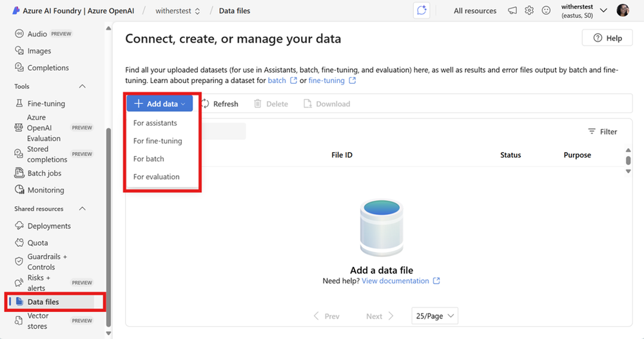The height and width of the screenshot is (339, 644).
Task: Open Completions in the sidebar
Action: coord(48,68)
